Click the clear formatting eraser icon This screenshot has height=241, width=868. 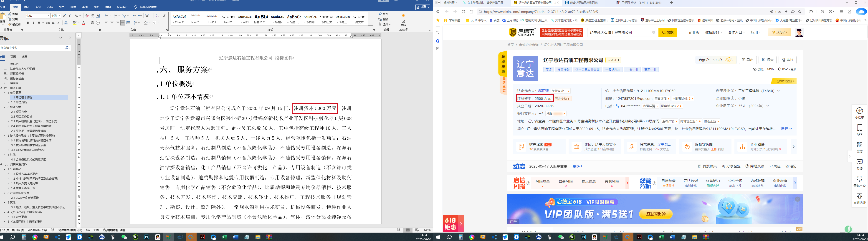click(87, 16)
